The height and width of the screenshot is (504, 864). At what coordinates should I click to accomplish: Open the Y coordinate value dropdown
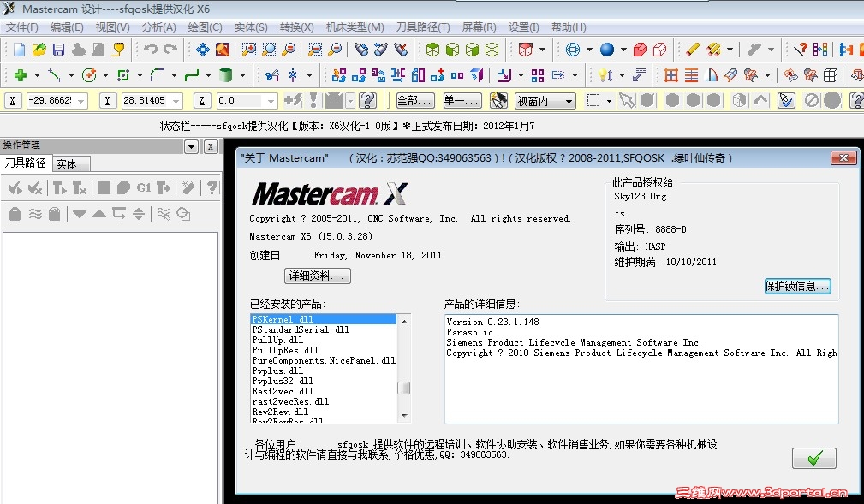point(176,101)
